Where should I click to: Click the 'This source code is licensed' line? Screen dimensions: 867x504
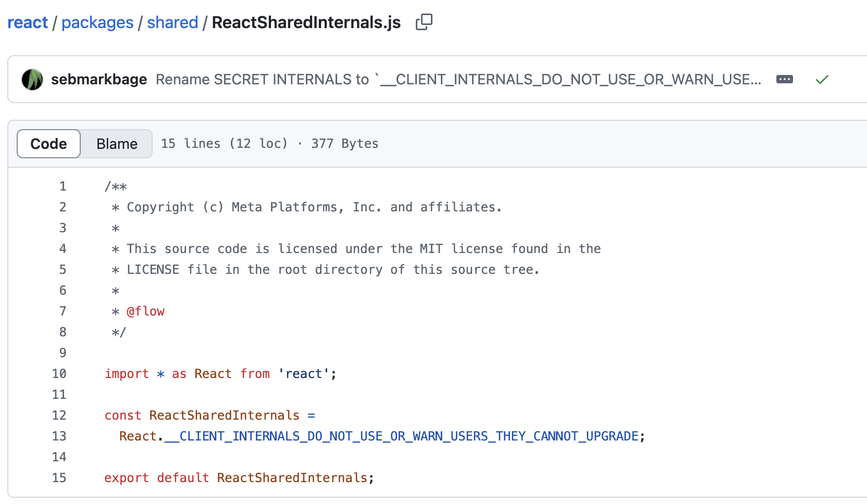click(x=356, y=249)
